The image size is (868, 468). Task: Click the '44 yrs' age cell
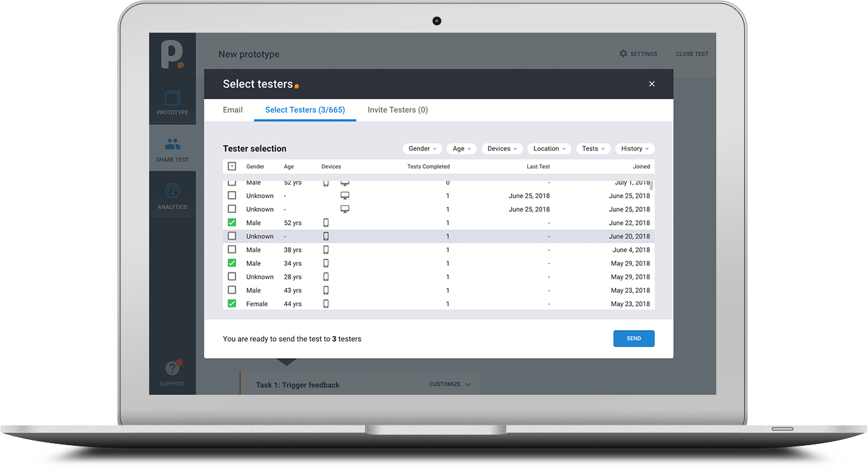tap(292, 304)
